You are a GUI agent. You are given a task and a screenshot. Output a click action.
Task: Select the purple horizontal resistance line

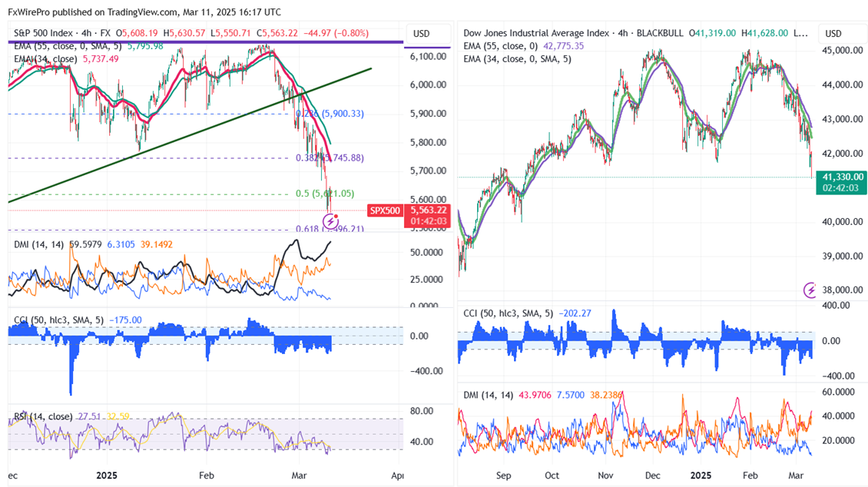coord(205,41)
